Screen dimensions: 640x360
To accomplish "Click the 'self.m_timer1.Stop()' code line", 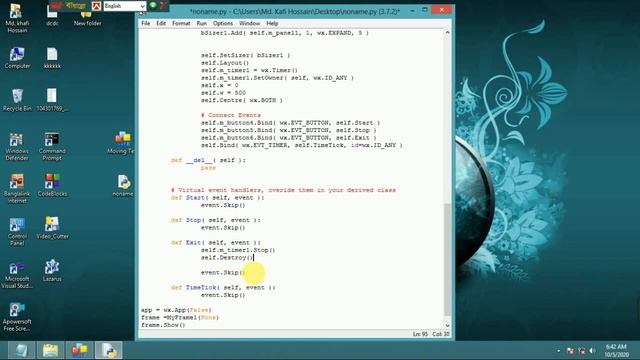I will point(238,250).
